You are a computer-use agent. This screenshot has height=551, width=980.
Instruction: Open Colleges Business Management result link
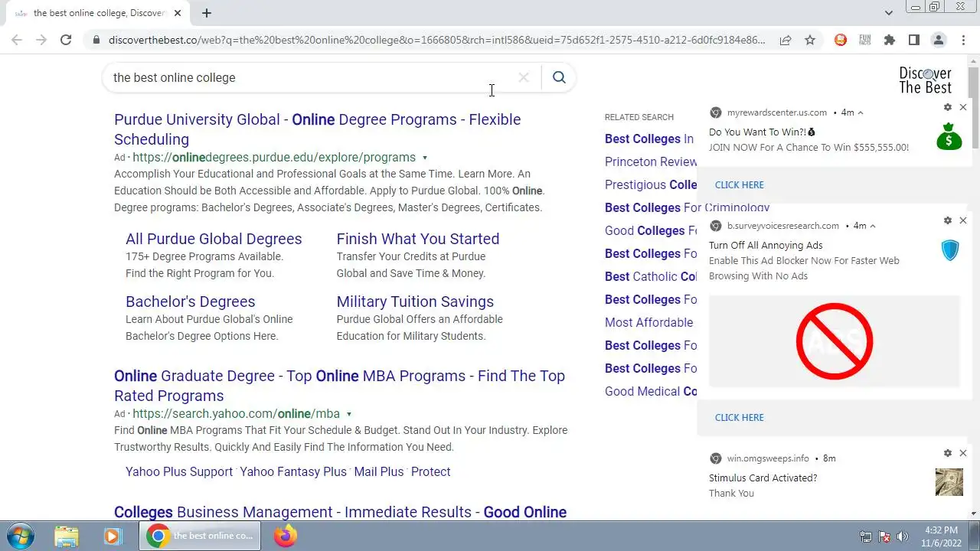point(340,512)
